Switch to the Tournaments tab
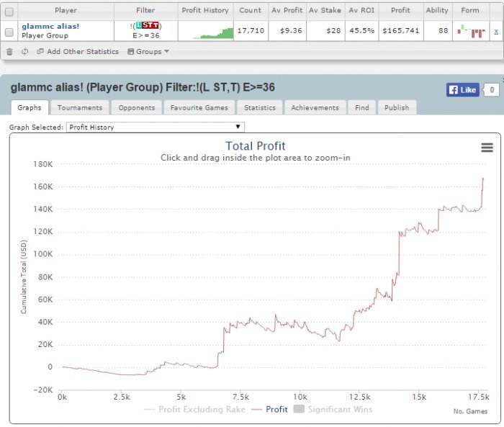The height and width of the screenshot is (427, 504). [79, 108]
